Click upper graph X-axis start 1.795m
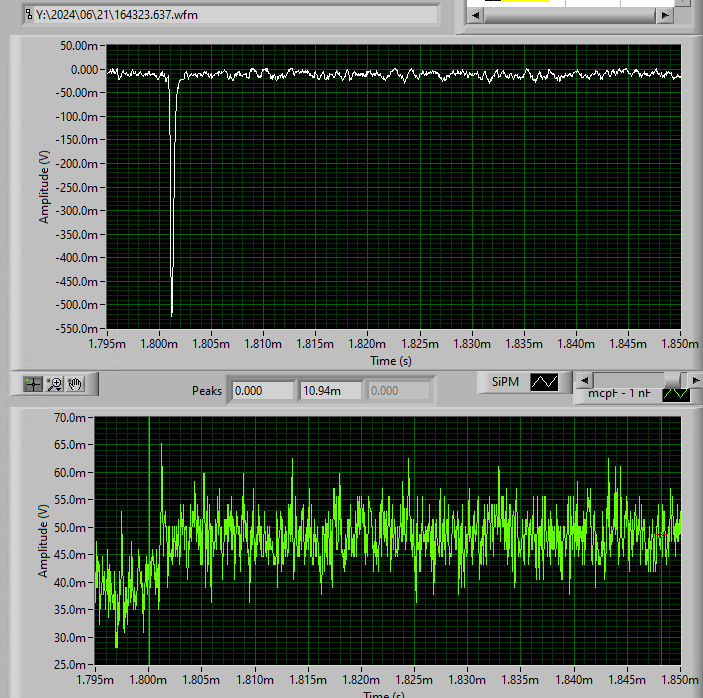Viewport: 703px width, 698px height. pyautogui.click(x=107, y=344)
